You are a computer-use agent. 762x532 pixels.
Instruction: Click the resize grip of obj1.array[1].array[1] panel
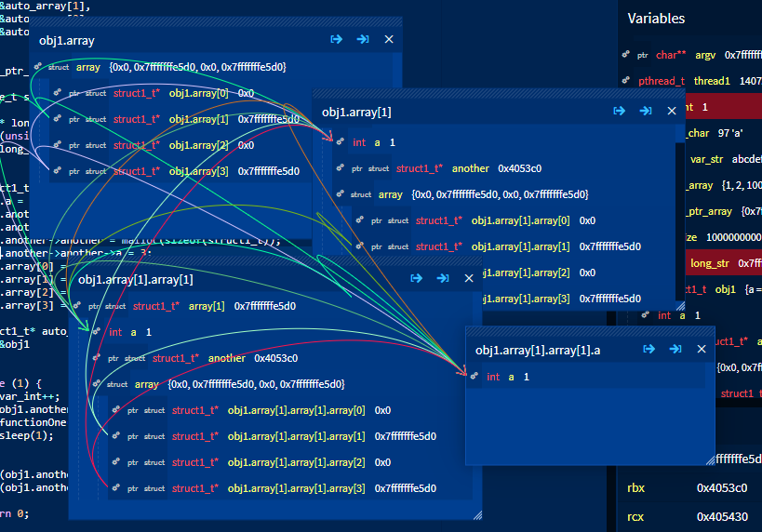pos(477,515)
